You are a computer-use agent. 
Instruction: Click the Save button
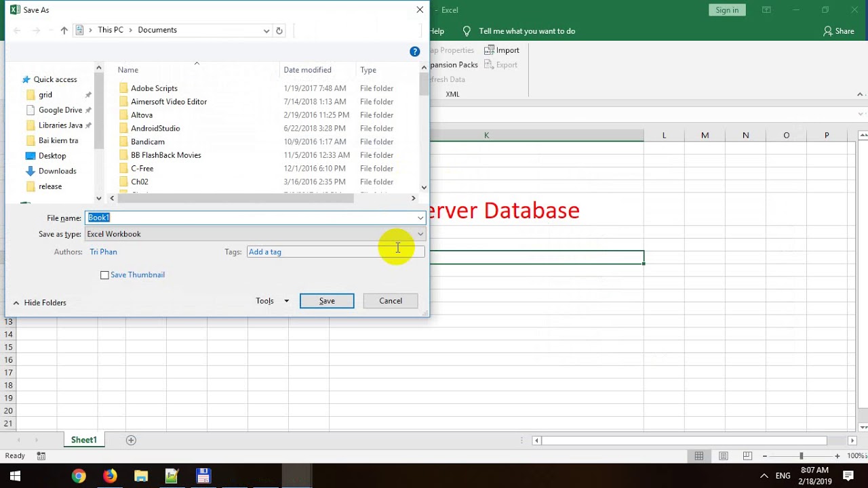click(x=327, y=301)
